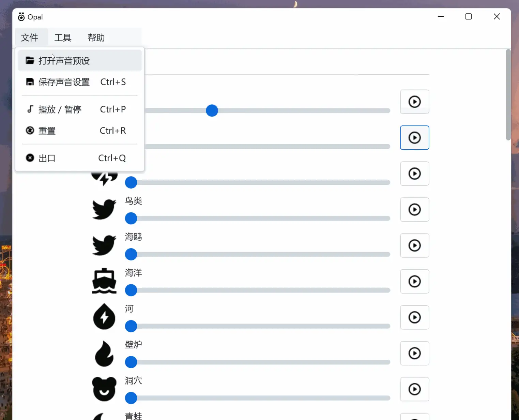Viewport: 519px width, 420px height.
Task: Click the 鸟类 volume slider handle
Action: [131, 218]
